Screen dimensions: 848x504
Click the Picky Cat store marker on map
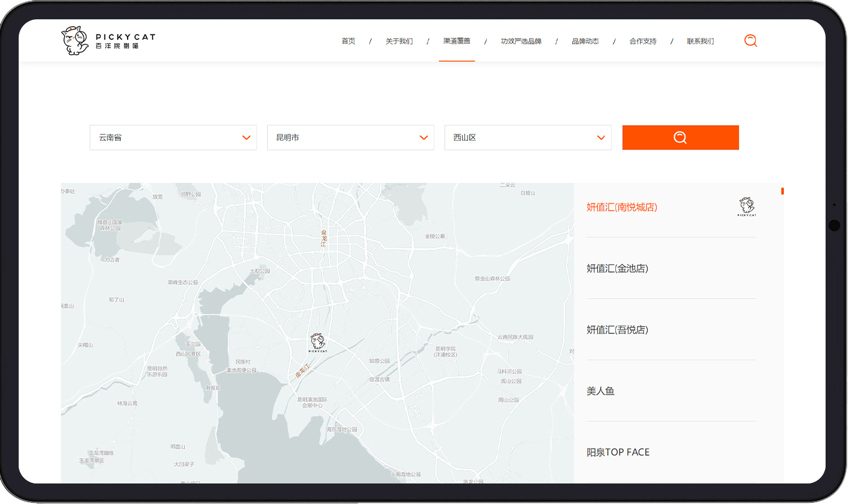[318, 343]
